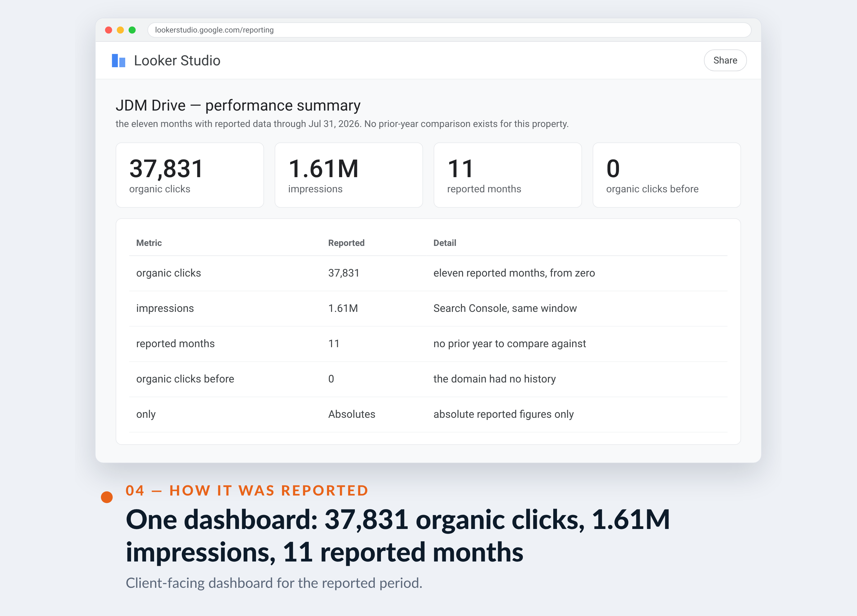Select the reported months table row label
Image resolution: width=857 pixels, height=616 pixels.
[x=175, y=343]
